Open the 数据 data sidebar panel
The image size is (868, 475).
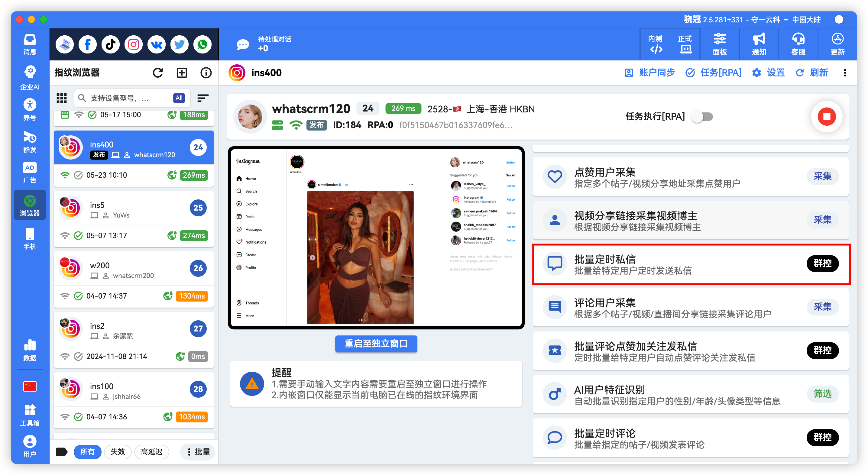click(x=30, y=349)
